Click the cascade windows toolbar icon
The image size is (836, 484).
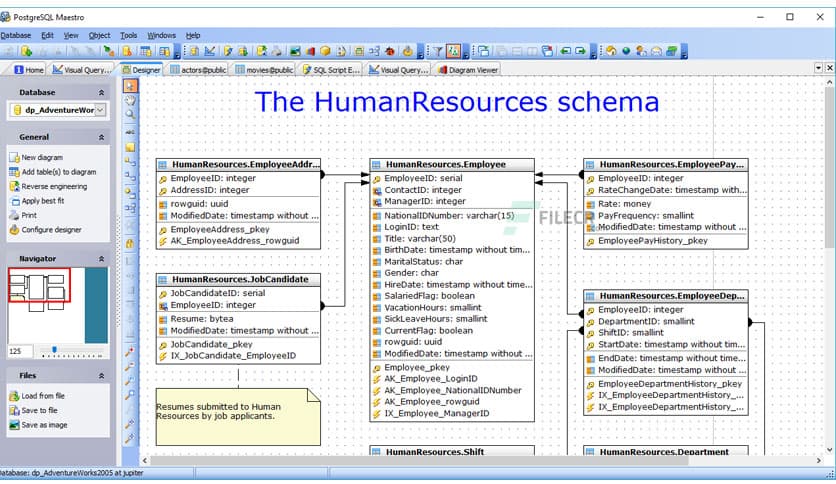484,51
